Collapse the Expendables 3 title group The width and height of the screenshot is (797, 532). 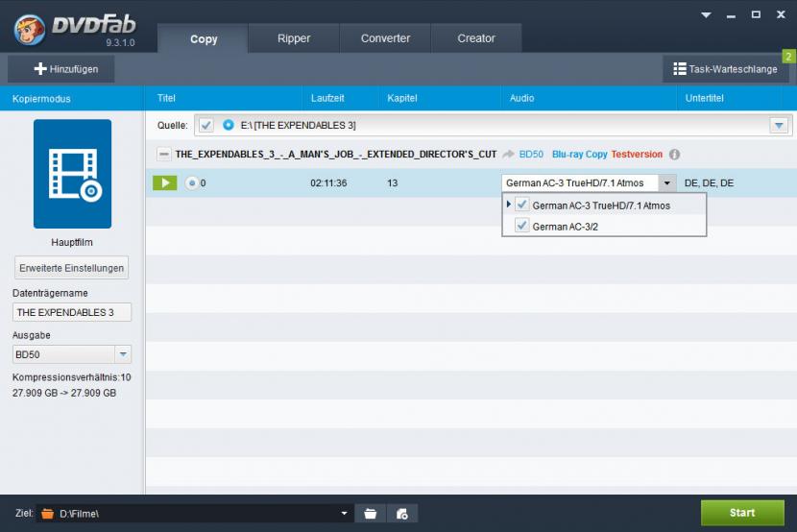(163, 154)
